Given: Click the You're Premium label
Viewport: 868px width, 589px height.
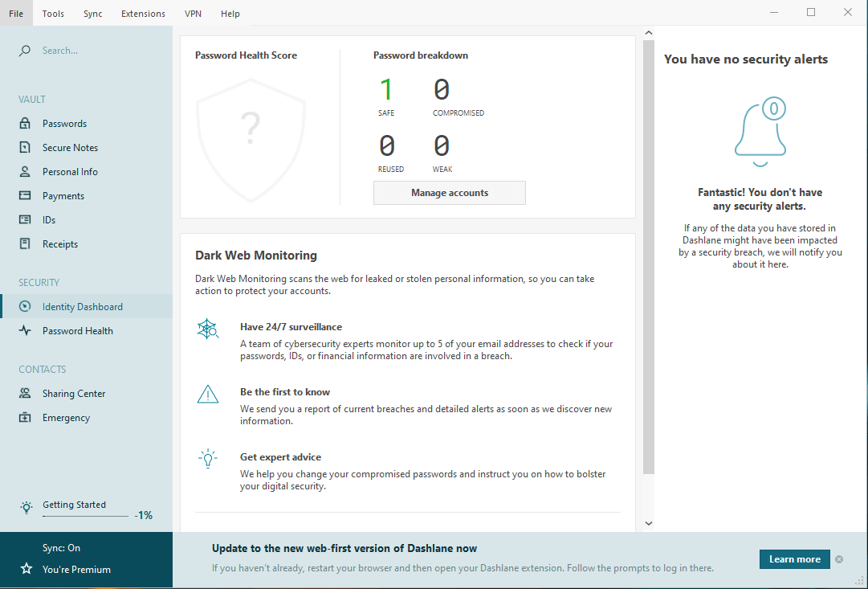Looking at the screenshot, I should [76, 569].
